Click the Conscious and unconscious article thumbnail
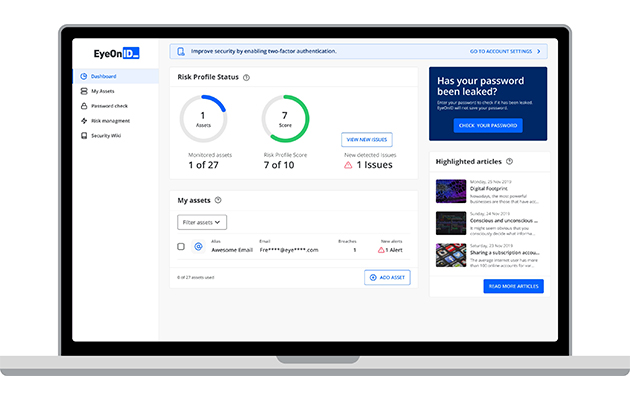Image resolution: width=630 pixels, height=400 pixels. (451, 223)
